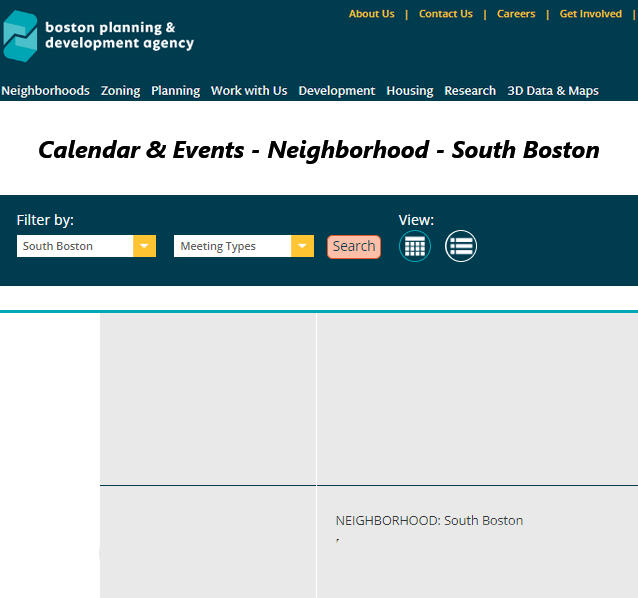638x598 pixels.
Task: Go to the About Us page
Action: [x=371, y=14]
